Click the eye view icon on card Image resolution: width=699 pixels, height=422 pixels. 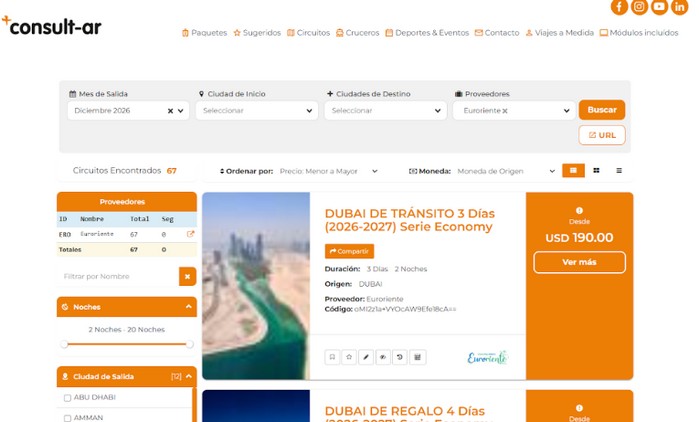tap(383, 357)
